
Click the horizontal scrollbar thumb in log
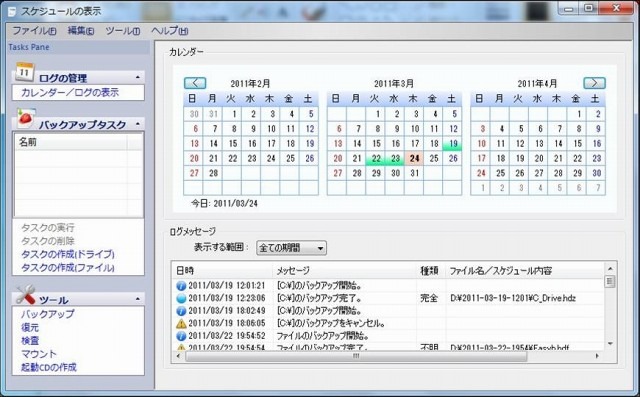pyautogui.click(x=356, y=356)
